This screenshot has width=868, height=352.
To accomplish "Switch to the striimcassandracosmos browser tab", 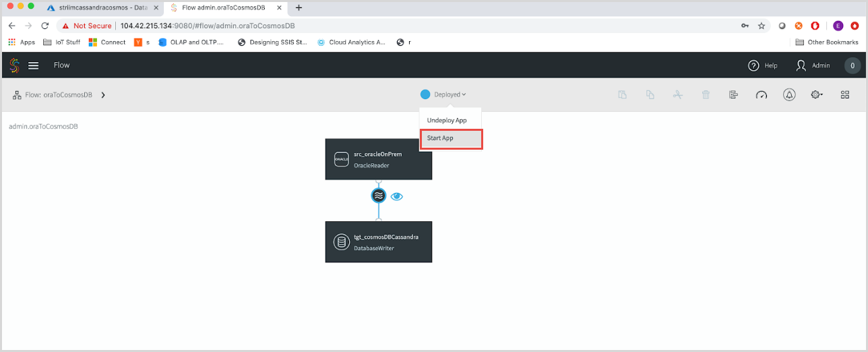I will point(101,7).
